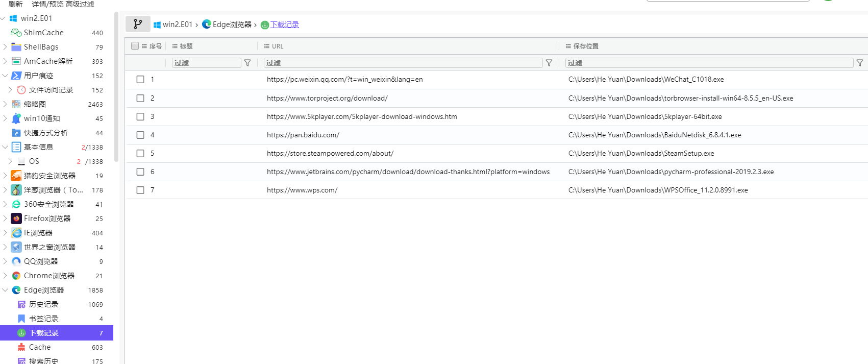Click the 世界之窗浏览器 icon
The width and height of the screenshot is (868, 364).
coord(16,247)
